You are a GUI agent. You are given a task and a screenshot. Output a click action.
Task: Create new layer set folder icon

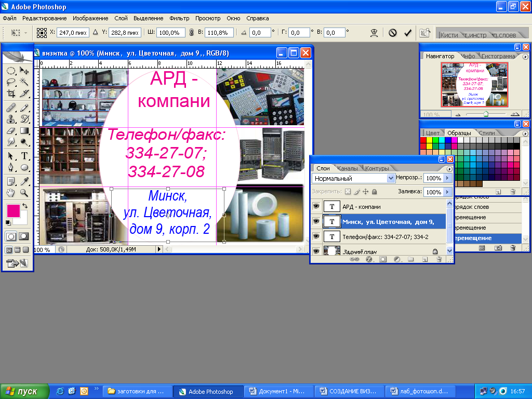pos(410,259)
